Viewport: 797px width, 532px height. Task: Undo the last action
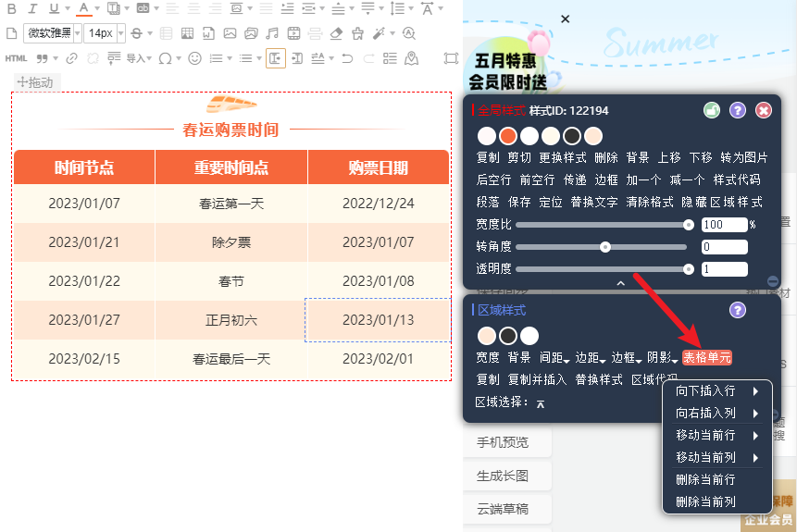click(x=347, y=58)
